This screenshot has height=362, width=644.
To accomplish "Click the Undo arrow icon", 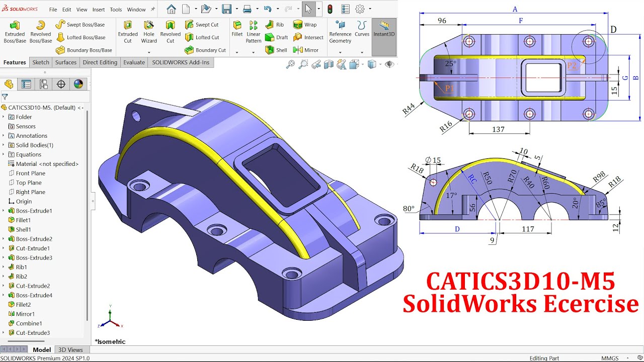I will point(268,9).
